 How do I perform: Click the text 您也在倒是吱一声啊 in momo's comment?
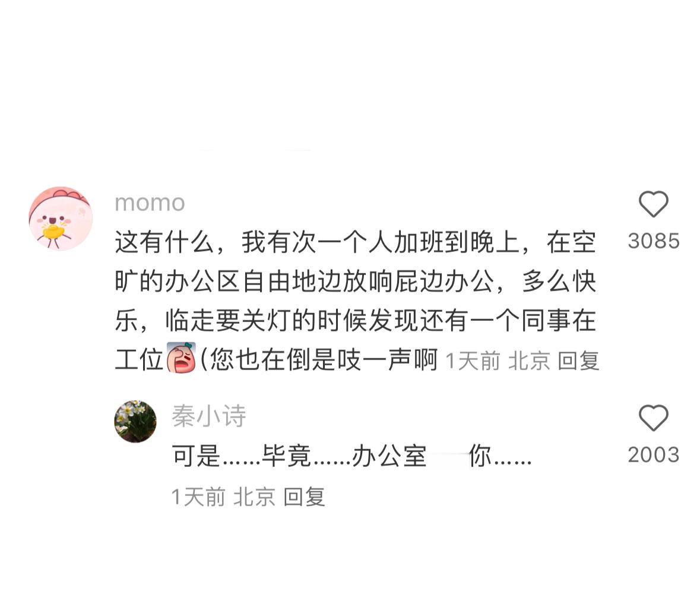pyautogui.click(x=324, y=359)
